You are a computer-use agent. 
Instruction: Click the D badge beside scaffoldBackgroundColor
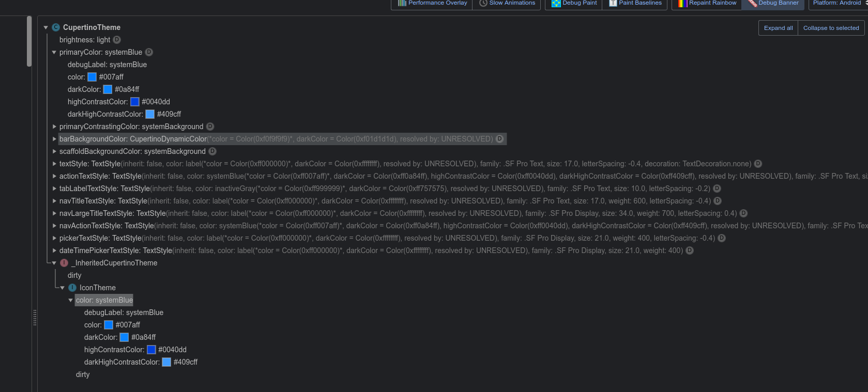tap(212, 151)
